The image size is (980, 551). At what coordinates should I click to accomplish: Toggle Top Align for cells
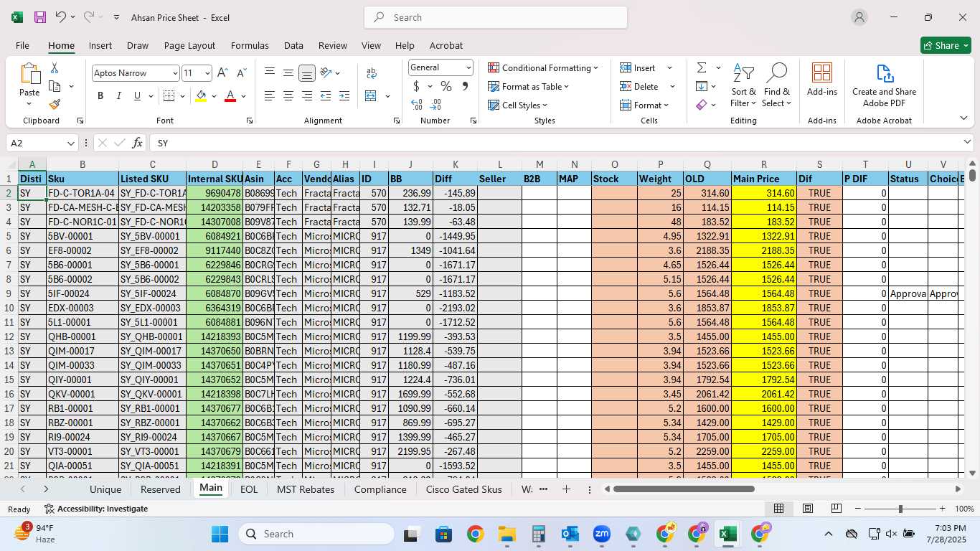tap(270, 73)
